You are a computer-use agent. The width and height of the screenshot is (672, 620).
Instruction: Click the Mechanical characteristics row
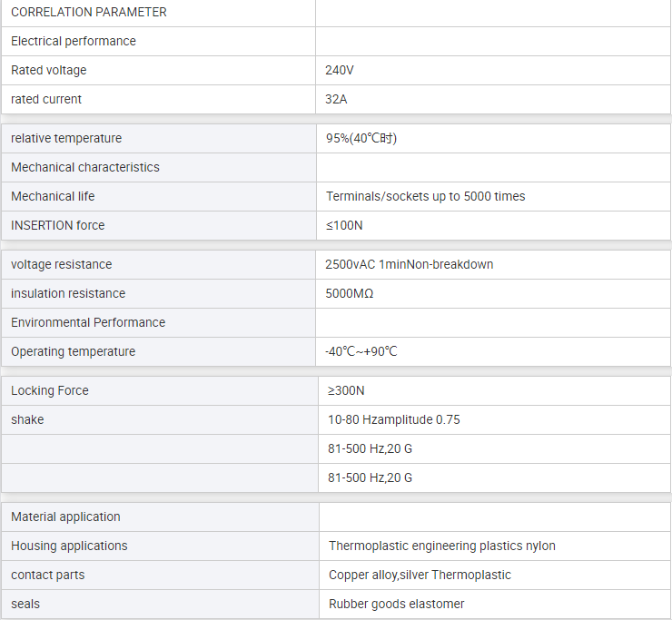(x=336, y=168)
